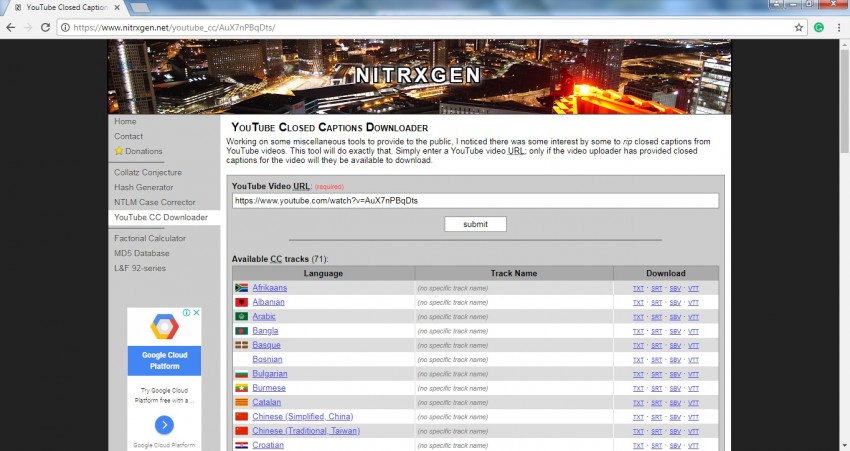Go forward using the browser forward arrow

(x=28, y=27)
